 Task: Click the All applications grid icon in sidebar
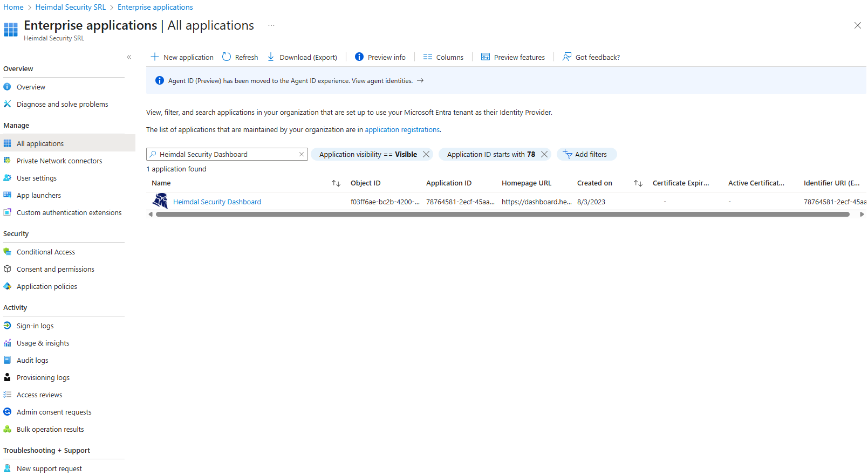8,143
